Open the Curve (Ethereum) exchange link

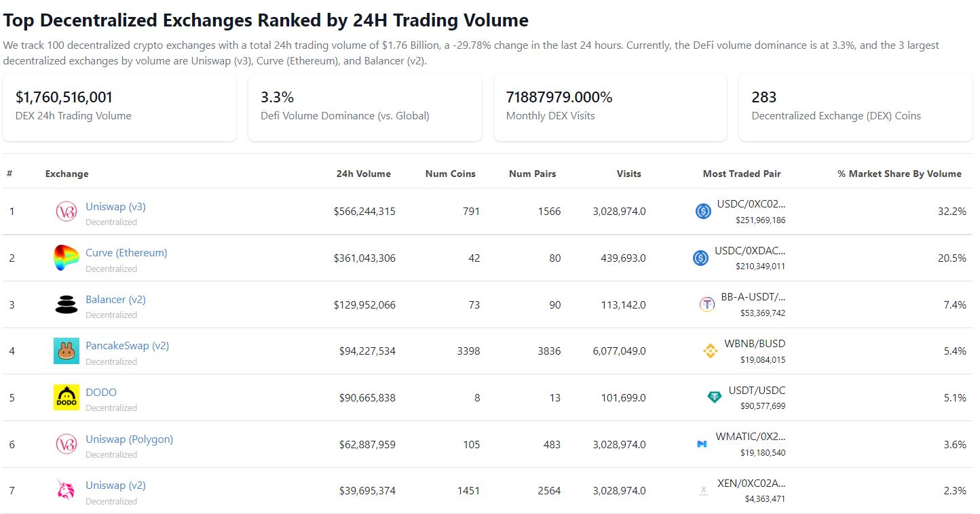click(x=126, y=253)
